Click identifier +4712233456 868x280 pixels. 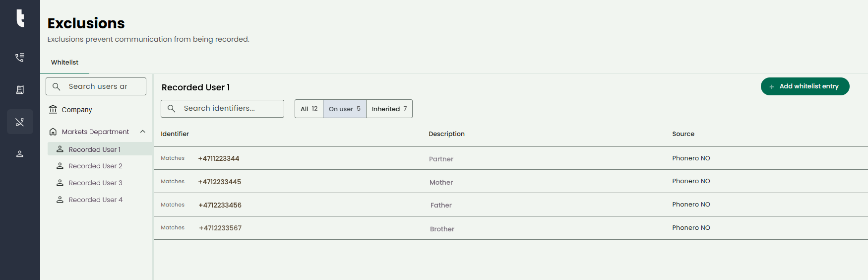click(220, 205)
